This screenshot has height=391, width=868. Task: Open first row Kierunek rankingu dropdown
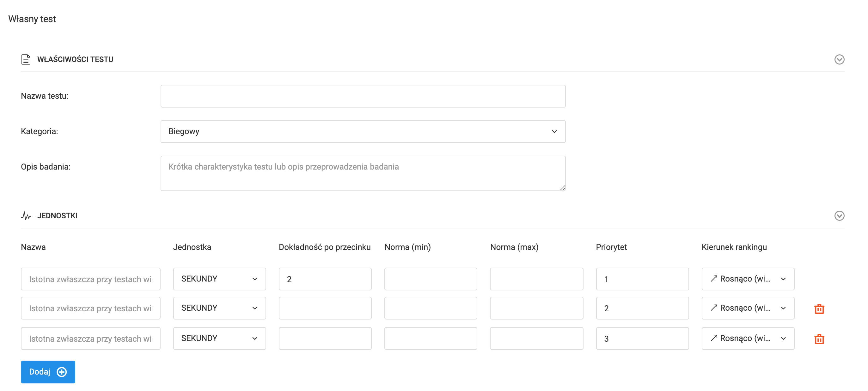point(748,279)
